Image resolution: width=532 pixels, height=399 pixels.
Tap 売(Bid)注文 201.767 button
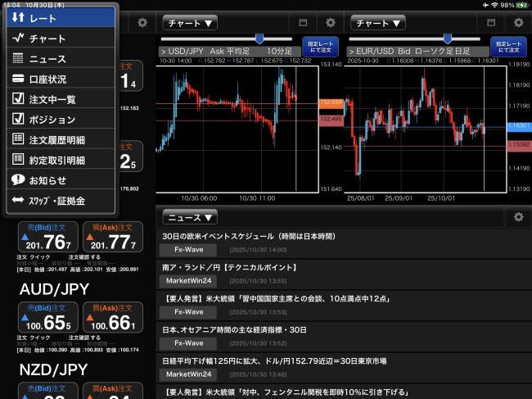click(48, 237)
